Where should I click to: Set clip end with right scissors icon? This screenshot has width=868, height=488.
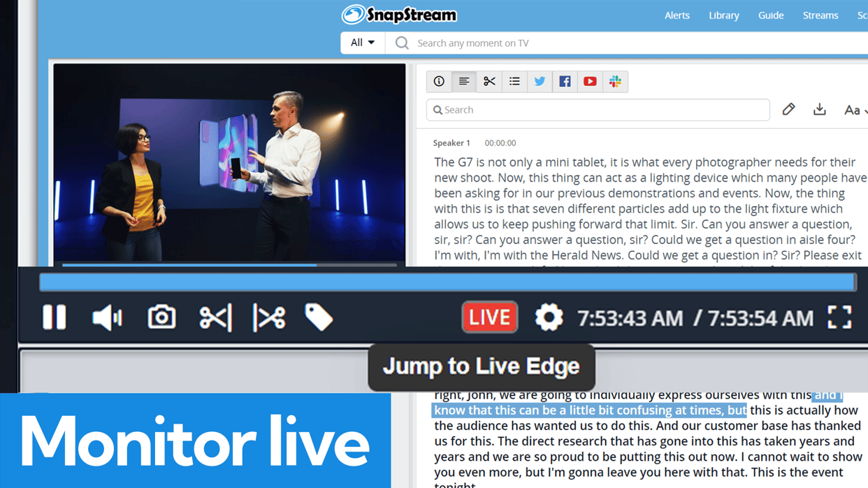click(x=269, y=318)
